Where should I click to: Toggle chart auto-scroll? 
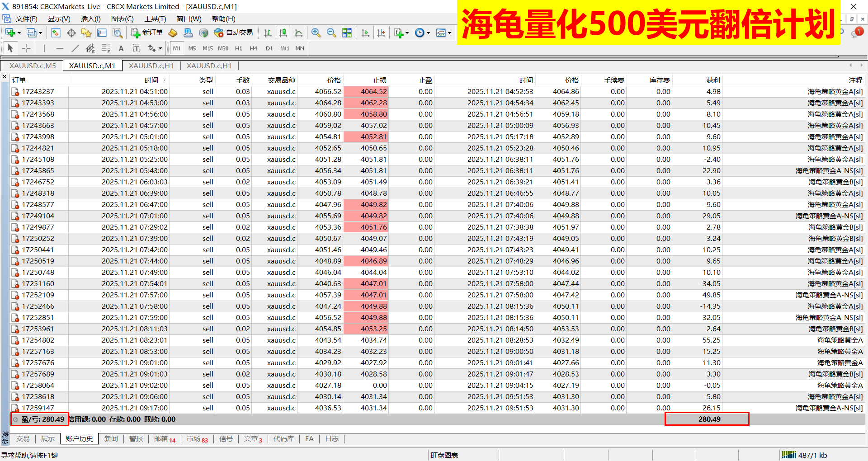pyautogui.click(x=365, y=33)
